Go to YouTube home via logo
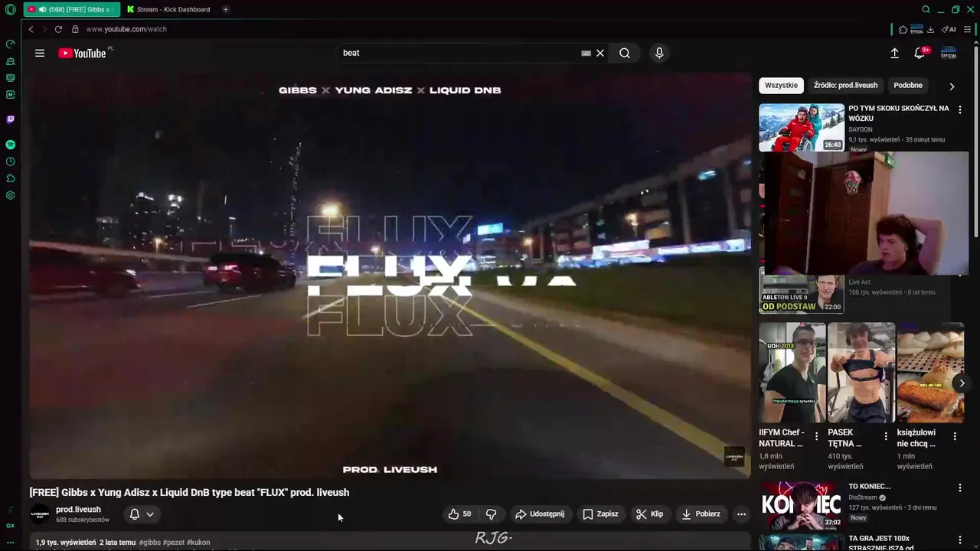 82,53
